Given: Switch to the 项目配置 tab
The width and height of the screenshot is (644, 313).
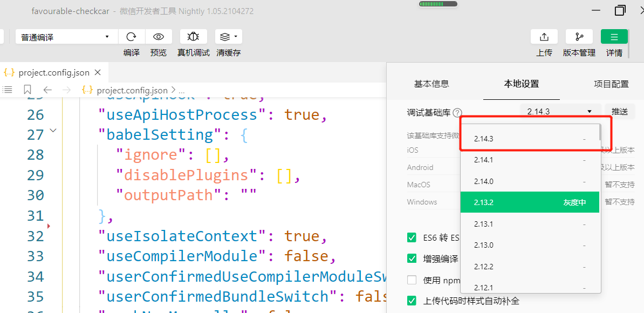Looking at the screenshot, I should [611, 84].
